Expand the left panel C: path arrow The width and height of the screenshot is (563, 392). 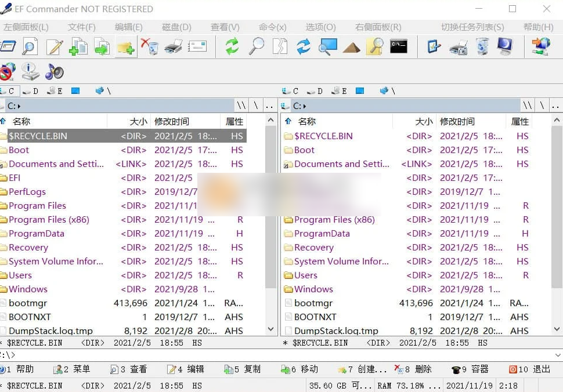click(x=19, y=106)
